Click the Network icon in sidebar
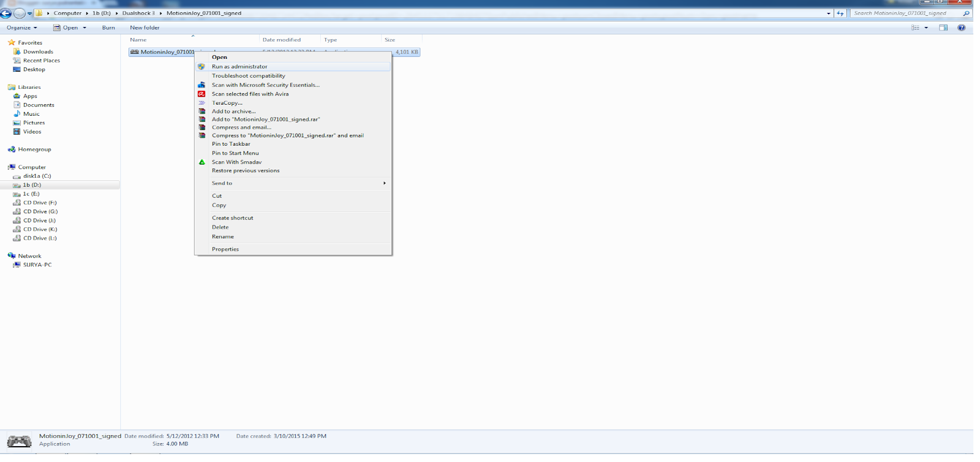Image resolution: width=980 pixels, height=462 pixels. [12, 256]
